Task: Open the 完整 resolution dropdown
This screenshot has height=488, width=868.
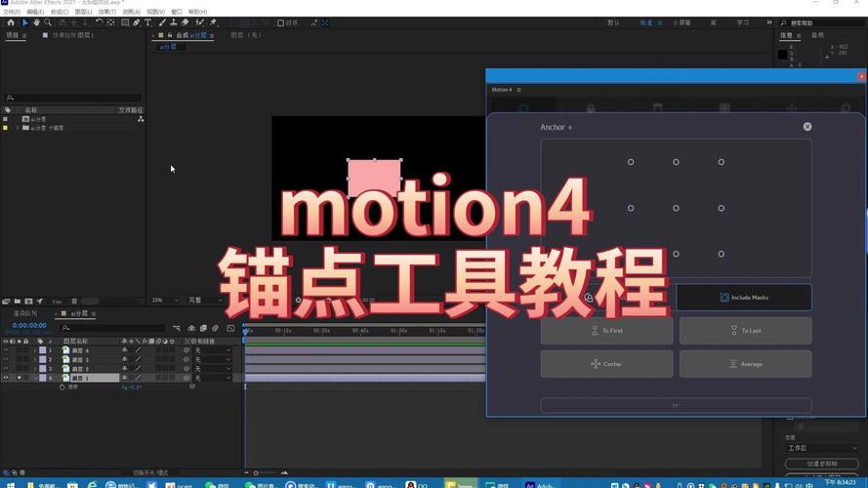Action: (205, 301)
